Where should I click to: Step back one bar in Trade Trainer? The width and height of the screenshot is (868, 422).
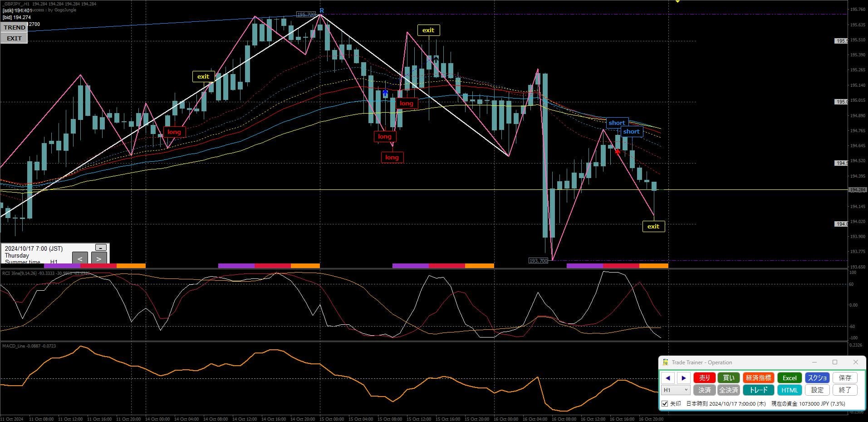point(667,378)
